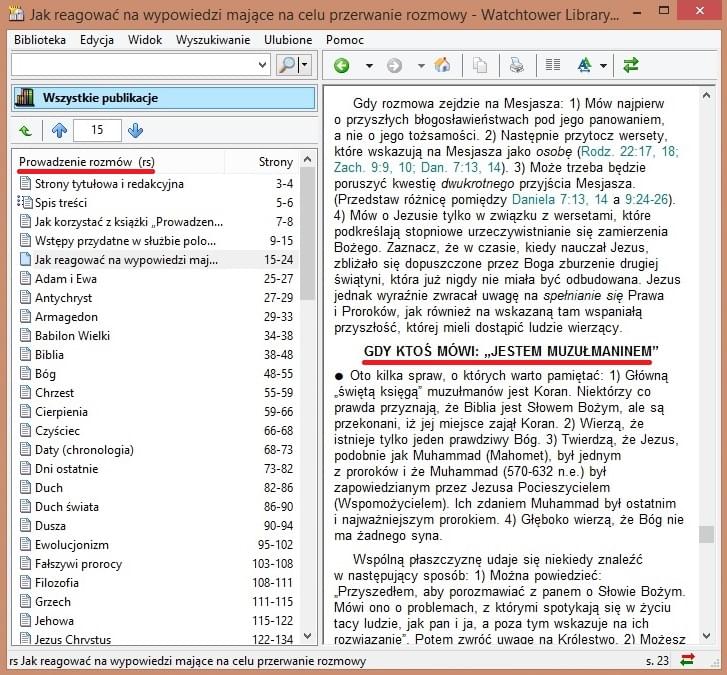
Task: Click the green back navigation arrow
Action: pyautogui.click(x=342, y=66)
